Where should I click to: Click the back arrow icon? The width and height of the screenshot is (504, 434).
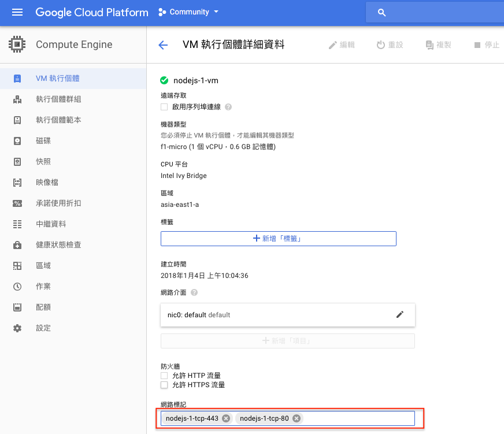[164, 45]
